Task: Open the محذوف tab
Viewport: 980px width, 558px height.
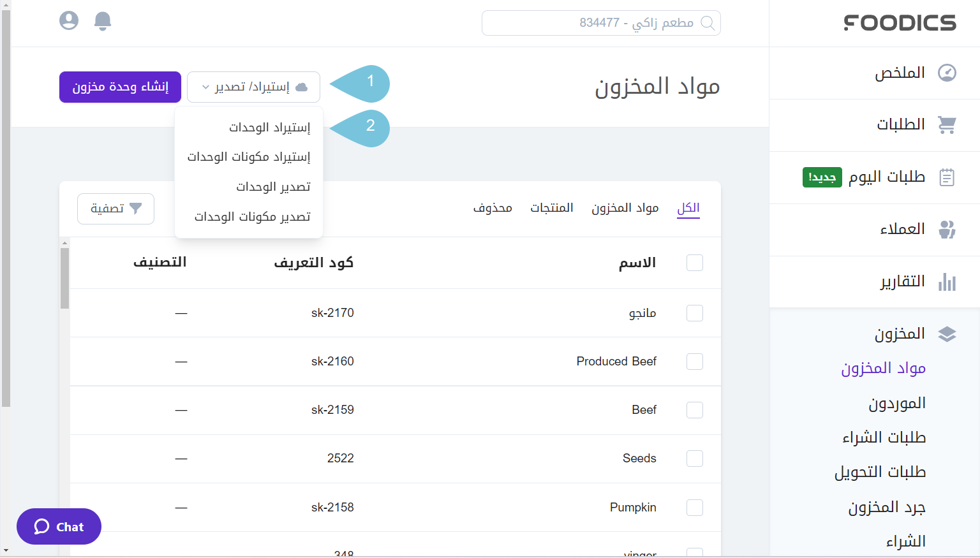Action: 493,207
